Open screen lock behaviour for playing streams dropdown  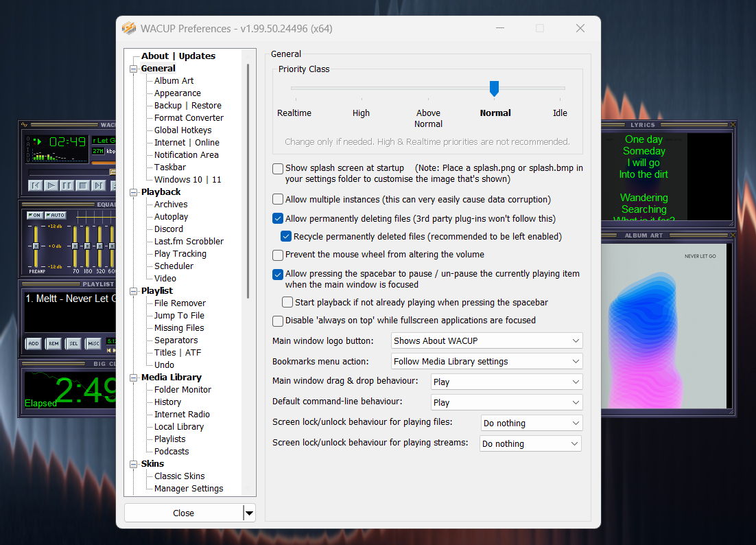point(530,443)
